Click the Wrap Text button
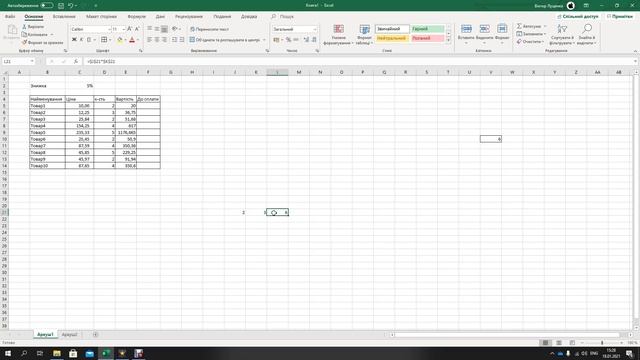 pyautogui.click(x=209, y=29)
